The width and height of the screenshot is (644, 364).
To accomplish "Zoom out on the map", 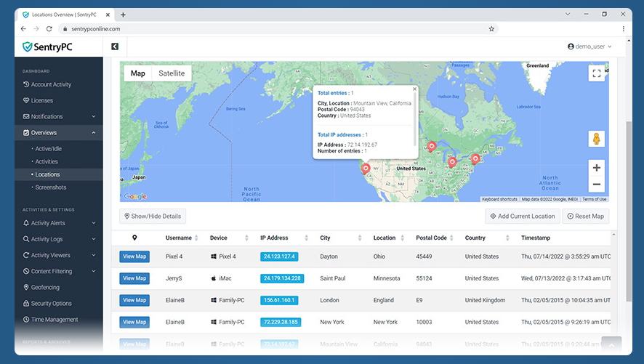I will pos(596,185).
